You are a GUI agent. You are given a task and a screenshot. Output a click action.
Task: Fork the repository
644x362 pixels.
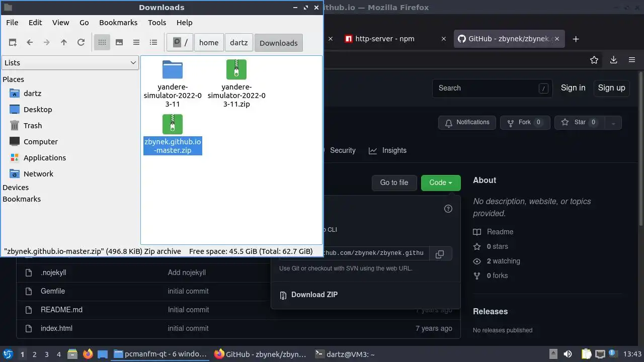[525, 123]
